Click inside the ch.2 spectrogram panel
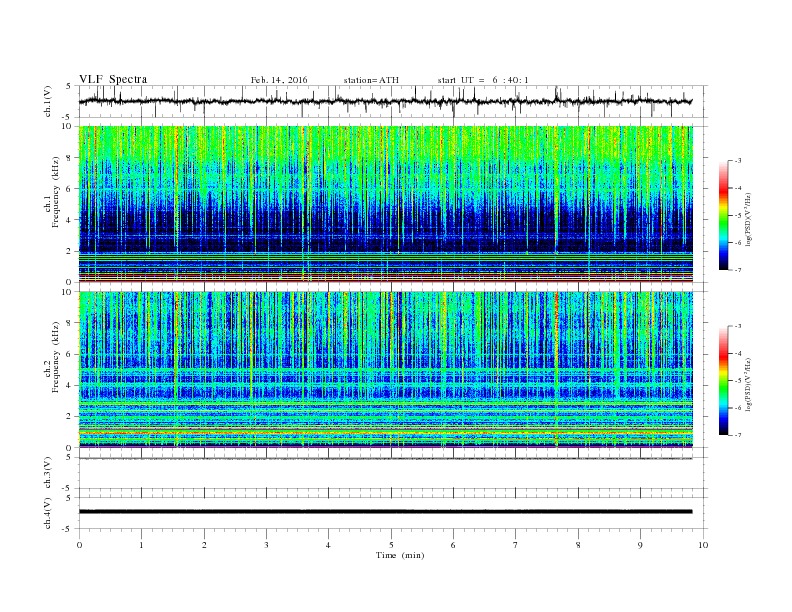This screenshot has width=792, height=612. point(385,369)
